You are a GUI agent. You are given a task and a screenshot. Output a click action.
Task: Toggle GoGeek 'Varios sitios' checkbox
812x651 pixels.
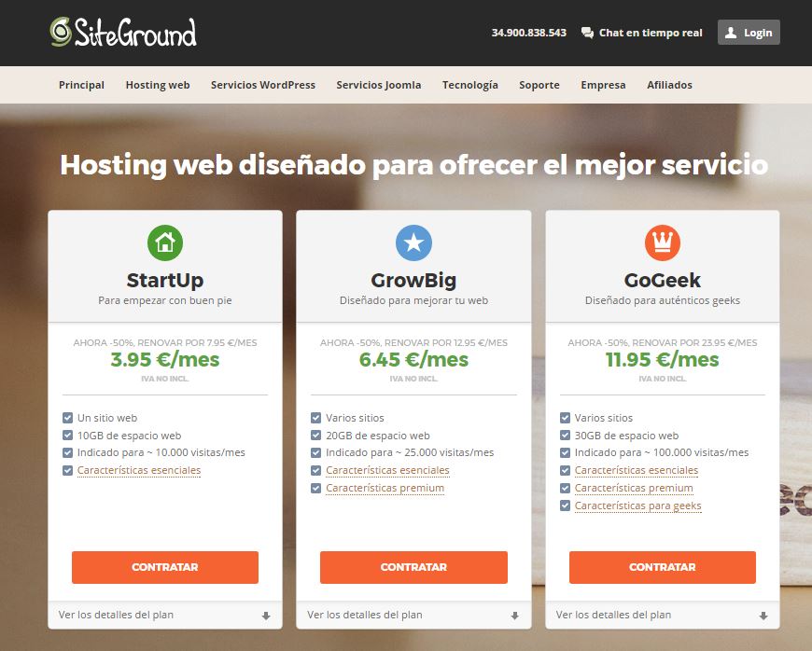coord(565,418)
